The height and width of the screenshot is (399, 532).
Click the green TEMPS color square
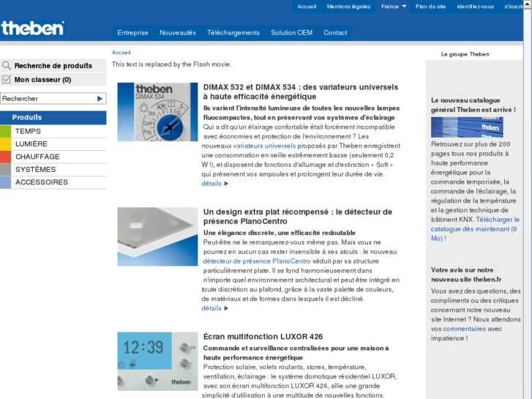pos(5,131)
